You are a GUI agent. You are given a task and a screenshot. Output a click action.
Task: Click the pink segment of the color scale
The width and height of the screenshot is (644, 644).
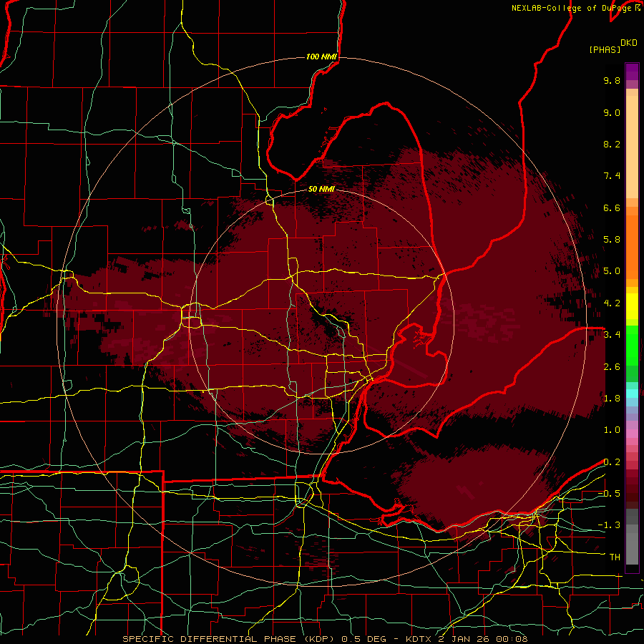632,434
